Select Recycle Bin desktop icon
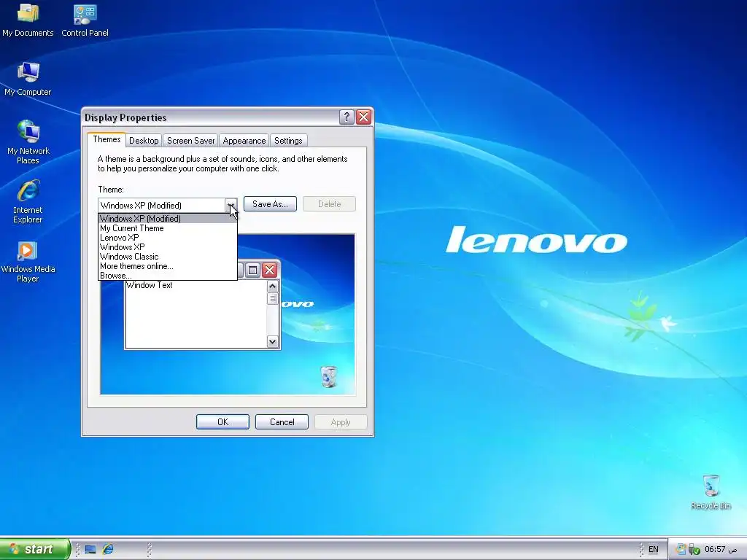Screen dimensions: 747x560 tap(711, 492)
